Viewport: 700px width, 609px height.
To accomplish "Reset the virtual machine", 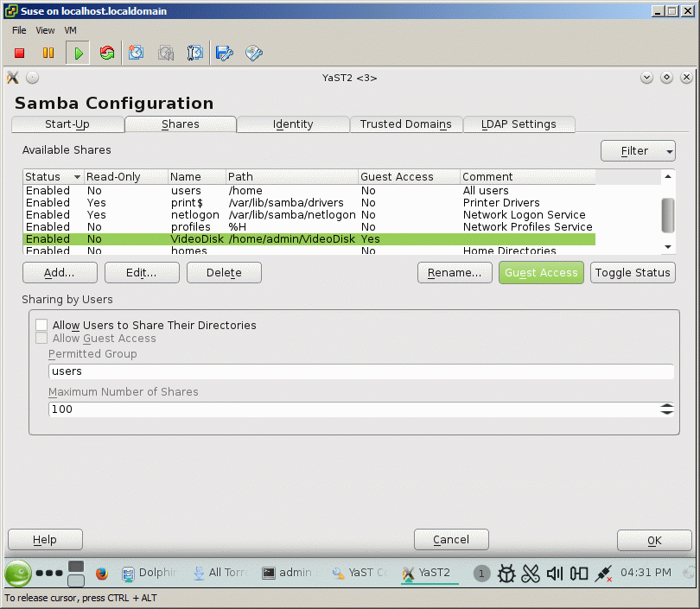I will tap(106, 53).
